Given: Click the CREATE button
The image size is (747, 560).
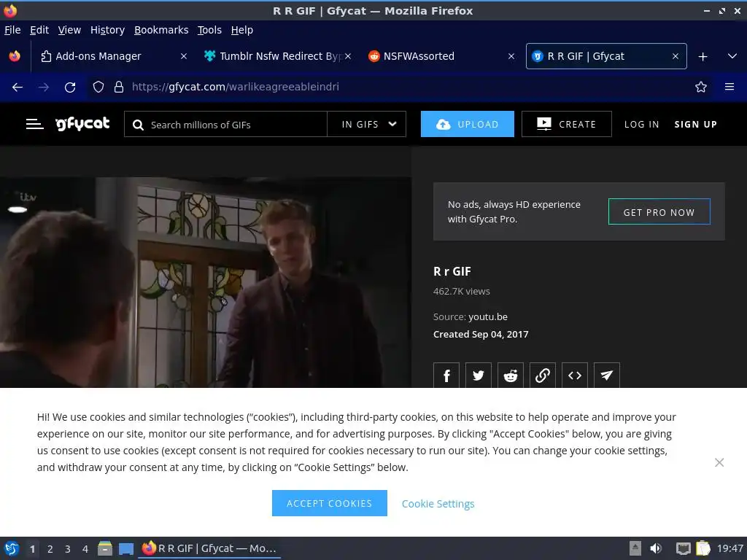Looking at the screenshot, I should [x=566, y=124].
